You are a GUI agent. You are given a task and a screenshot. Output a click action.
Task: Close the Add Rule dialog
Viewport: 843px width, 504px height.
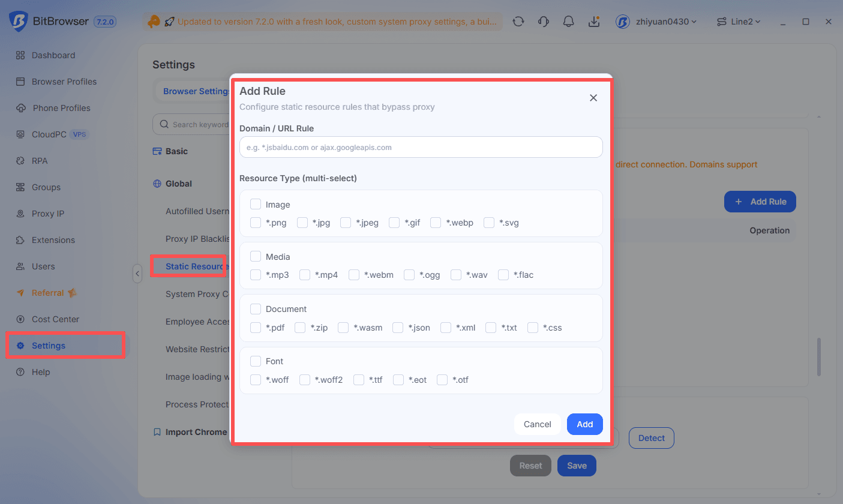click(593, 98)
